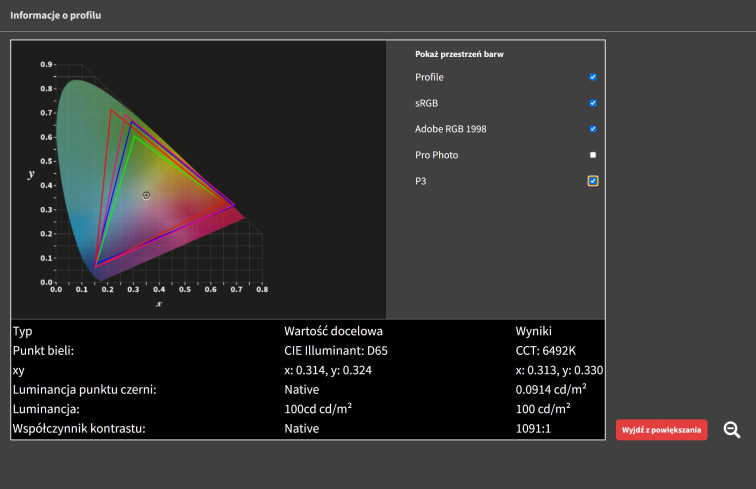The width and height of the screenshot is (756, 489).
Task: Select the 0.0914 cd/m² black luminance value
Action: pos(551,390)
